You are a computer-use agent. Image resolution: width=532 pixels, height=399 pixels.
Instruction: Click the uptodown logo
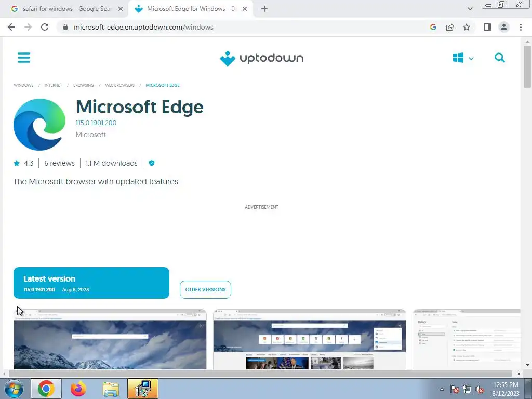click(262, 58)
